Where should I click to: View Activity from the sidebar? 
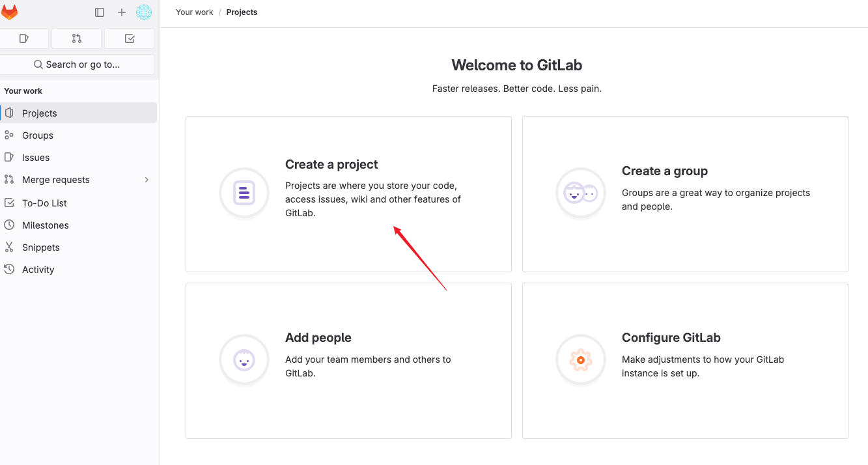pyautogui.click(x=78, y=270)
